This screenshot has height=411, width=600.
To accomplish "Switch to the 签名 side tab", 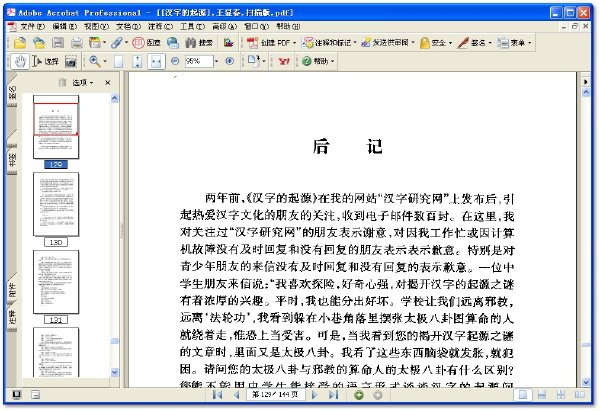I will [12, 93].
